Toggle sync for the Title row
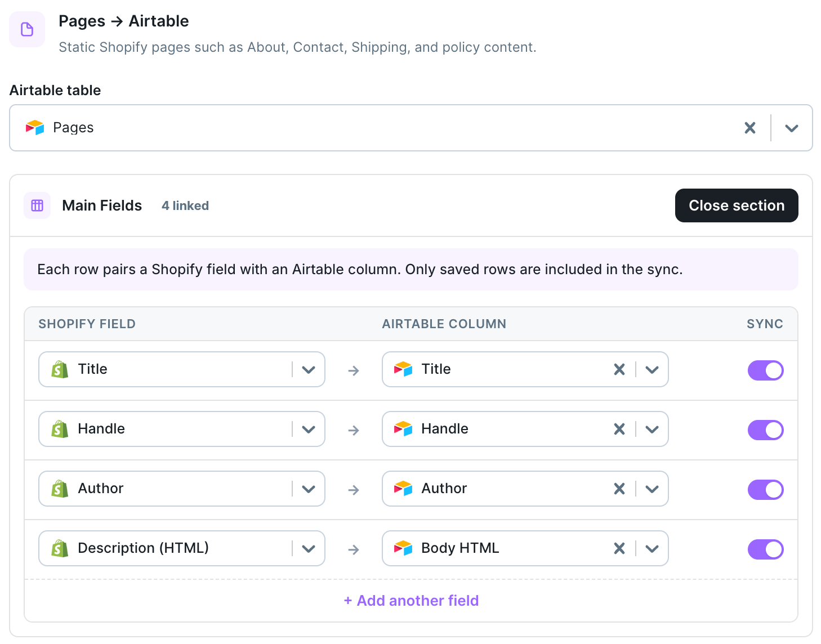The height and width of the screenshot is (644, 821). click(765, 370)
